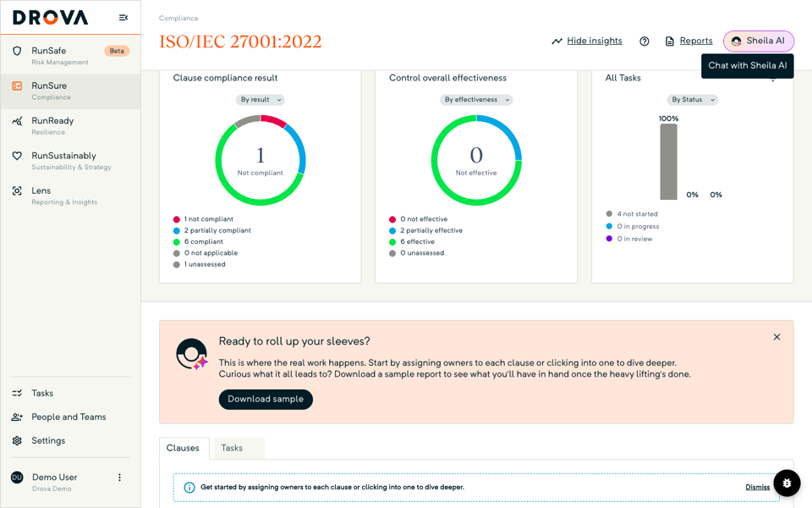Click the Compliance breadcrumb
Image resolution: width=812 pixels, height=508 pixels.
tap(178, 18)
